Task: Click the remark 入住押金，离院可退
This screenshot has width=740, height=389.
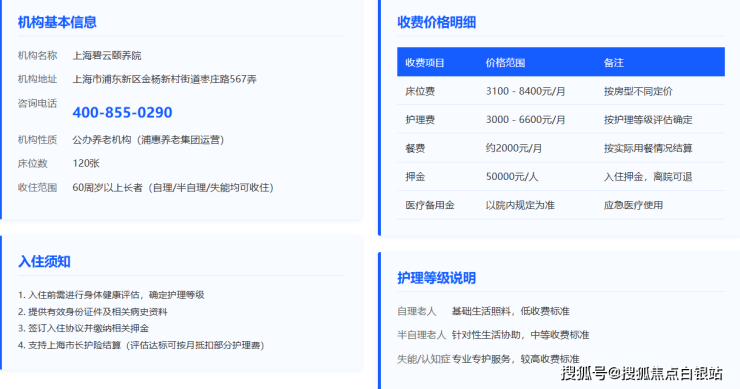Action: [648, 177]
